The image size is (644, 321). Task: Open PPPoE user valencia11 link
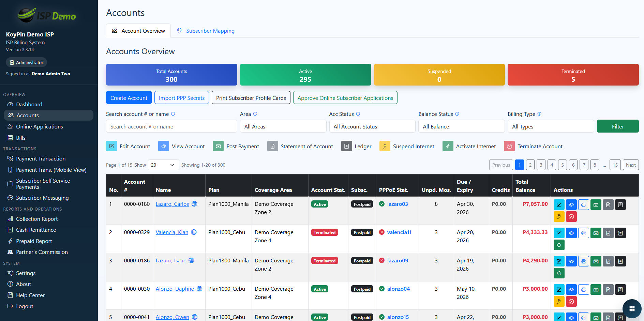click(x=399, y=232)
